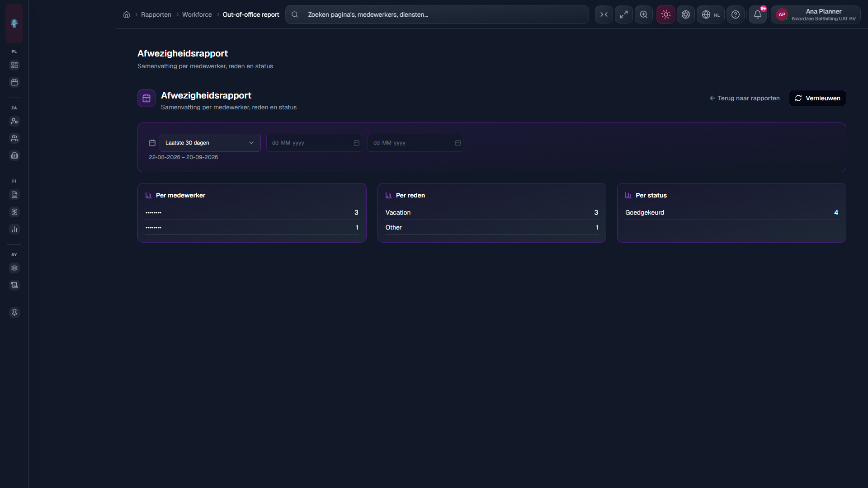
Task: Go to home via breadcrumb house icon
Action: (127, 14)
